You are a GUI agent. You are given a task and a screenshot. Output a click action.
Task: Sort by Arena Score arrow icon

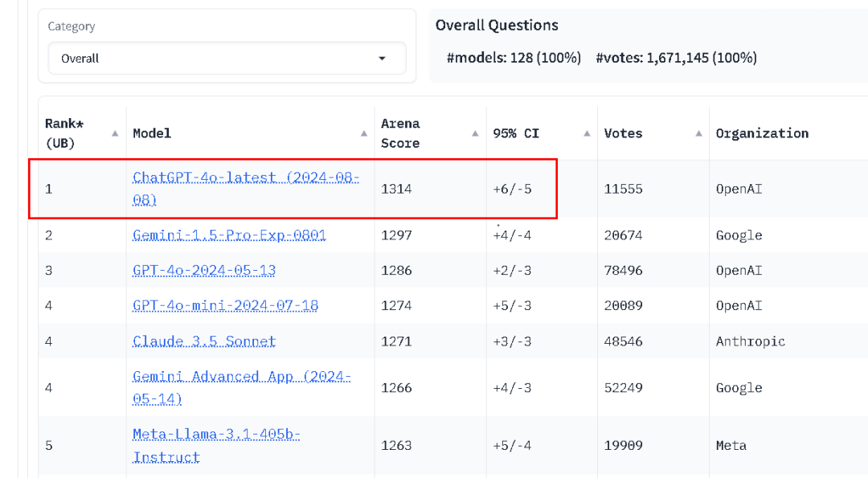(475, 133)
